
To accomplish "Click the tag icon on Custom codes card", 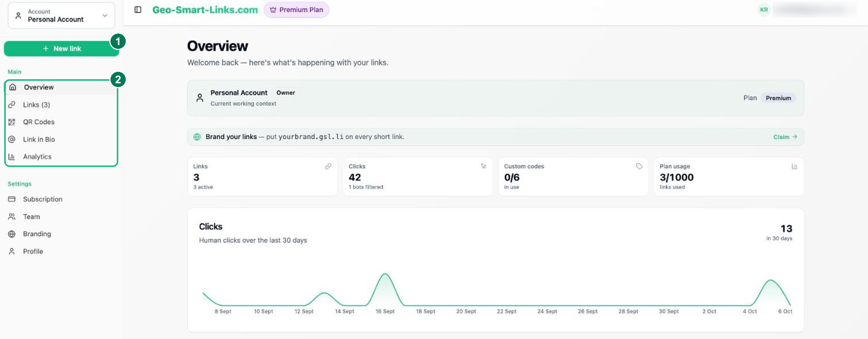I will tap(639, 166).
